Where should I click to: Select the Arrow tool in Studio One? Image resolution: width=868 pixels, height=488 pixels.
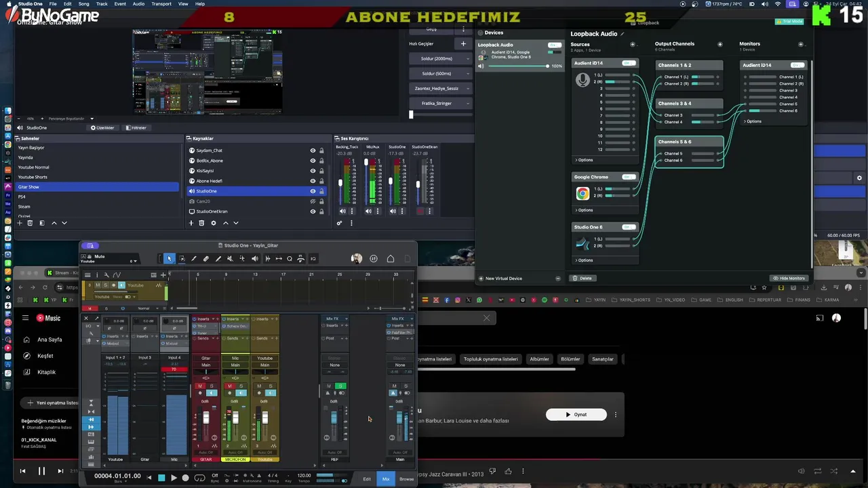[170, 258]
